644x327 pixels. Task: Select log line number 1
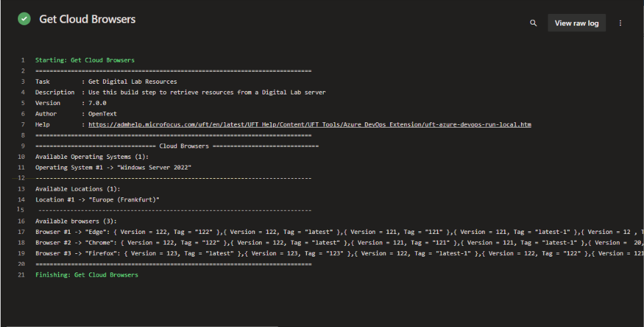pyautogui.click(x=23, y=60)
